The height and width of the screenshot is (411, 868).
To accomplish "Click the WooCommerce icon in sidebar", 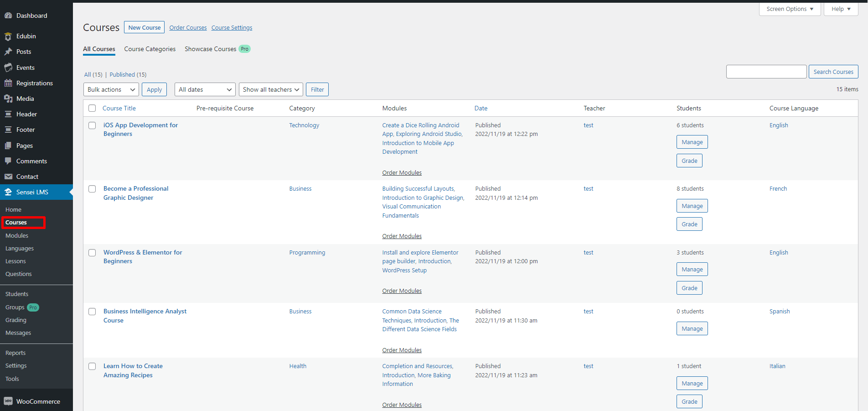I will pyautogui.click(x=8, y=401).
